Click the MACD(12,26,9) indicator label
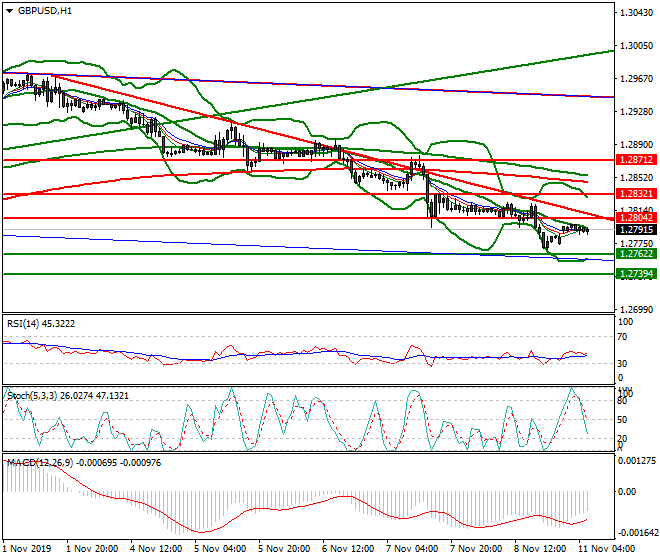Image resolution: width=660 pixels, height=560 pixels. click(x=84, y=463)
